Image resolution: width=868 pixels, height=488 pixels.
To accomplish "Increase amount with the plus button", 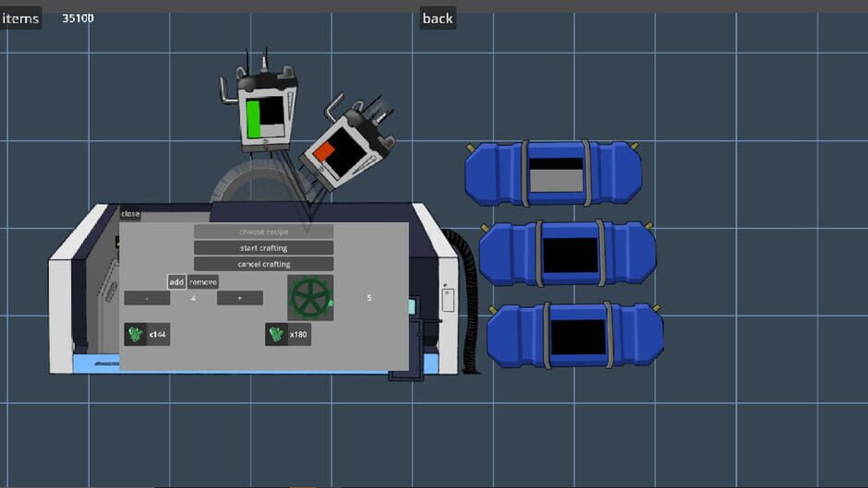I will [240, 298].
